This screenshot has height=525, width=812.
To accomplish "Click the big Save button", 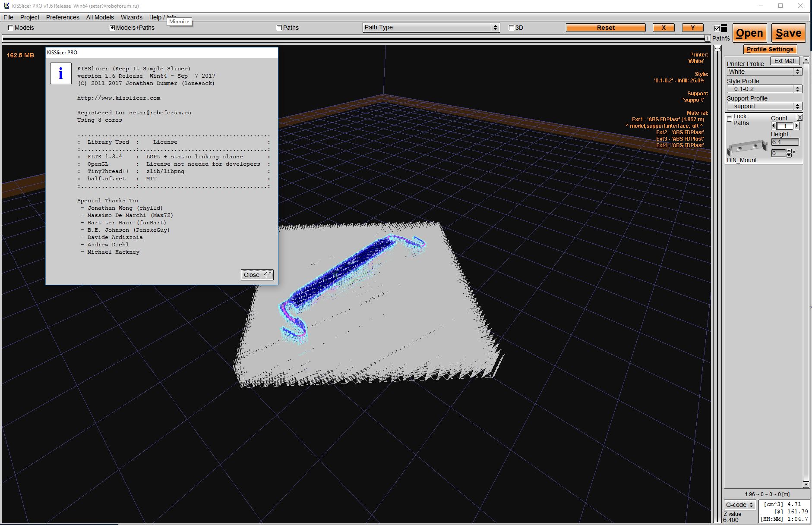I will (x=788, y=33).
